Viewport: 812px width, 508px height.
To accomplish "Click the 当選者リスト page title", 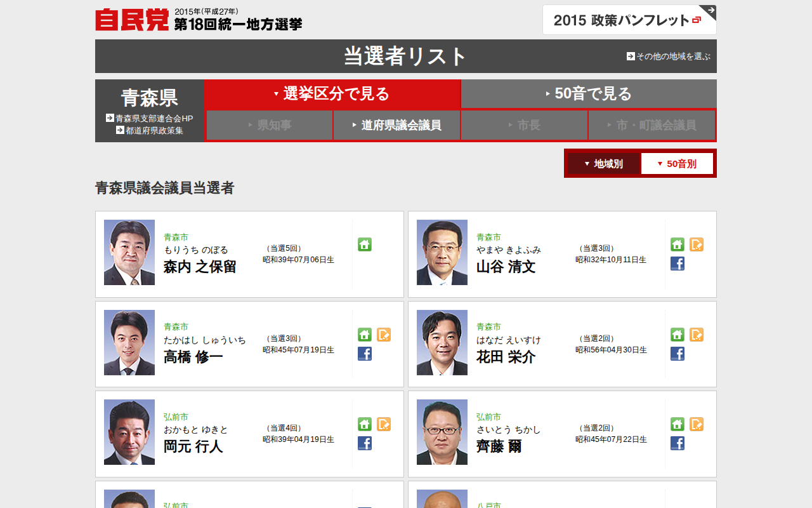I will (x=405, y=56).
